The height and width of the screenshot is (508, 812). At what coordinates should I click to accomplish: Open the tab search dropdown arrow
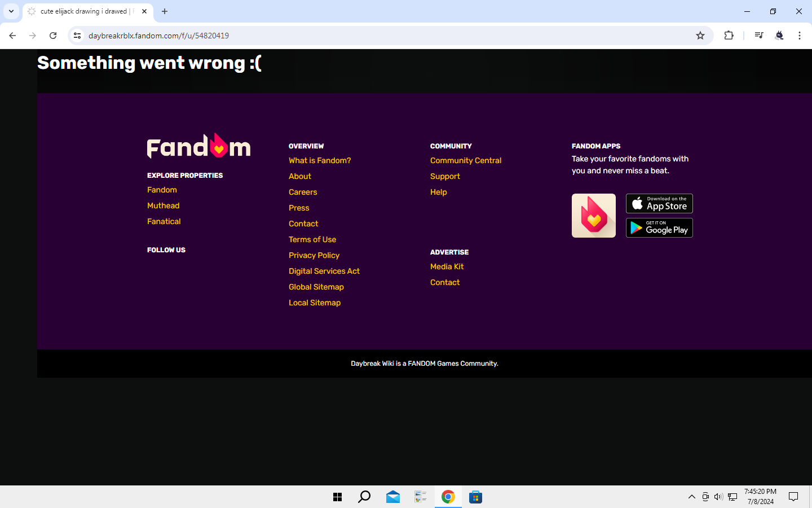point(11,11)
